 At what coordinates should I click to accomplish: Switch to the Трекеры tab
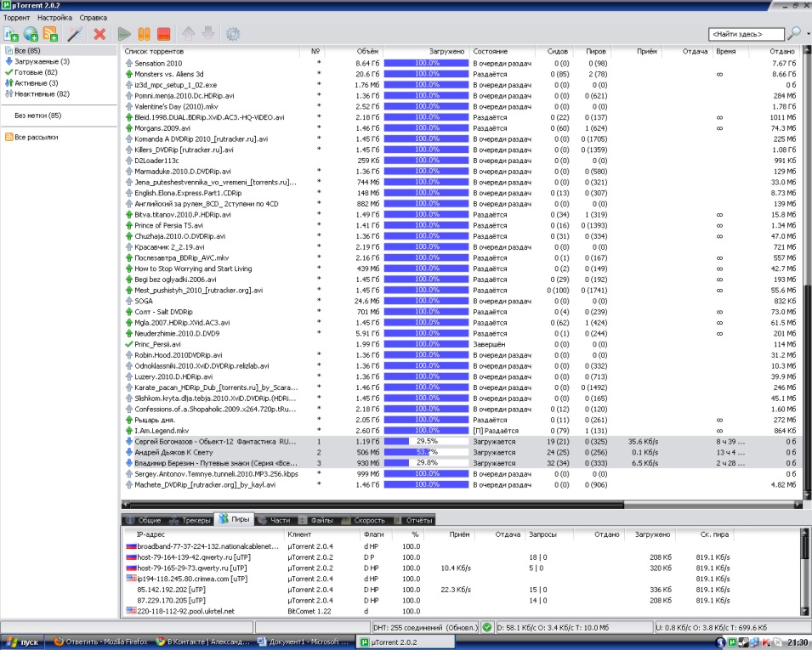click(190, 520)
